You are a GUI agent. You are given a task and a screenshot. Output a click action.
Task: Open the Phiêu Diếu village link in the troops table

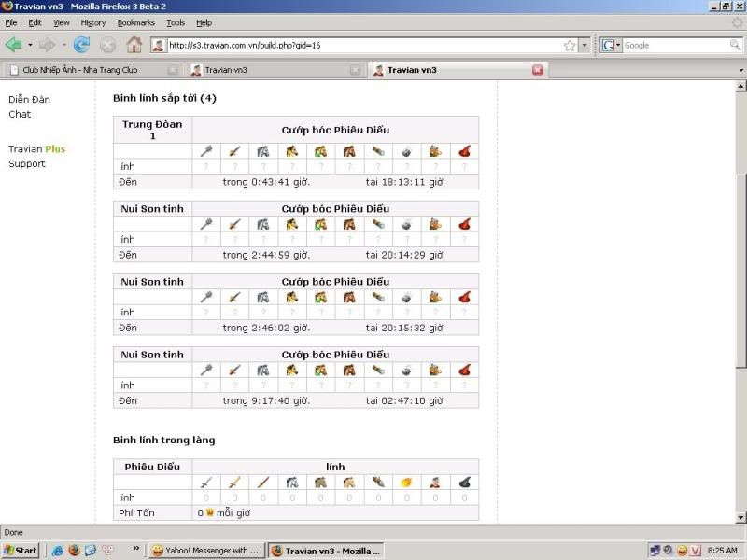[152, 467]
